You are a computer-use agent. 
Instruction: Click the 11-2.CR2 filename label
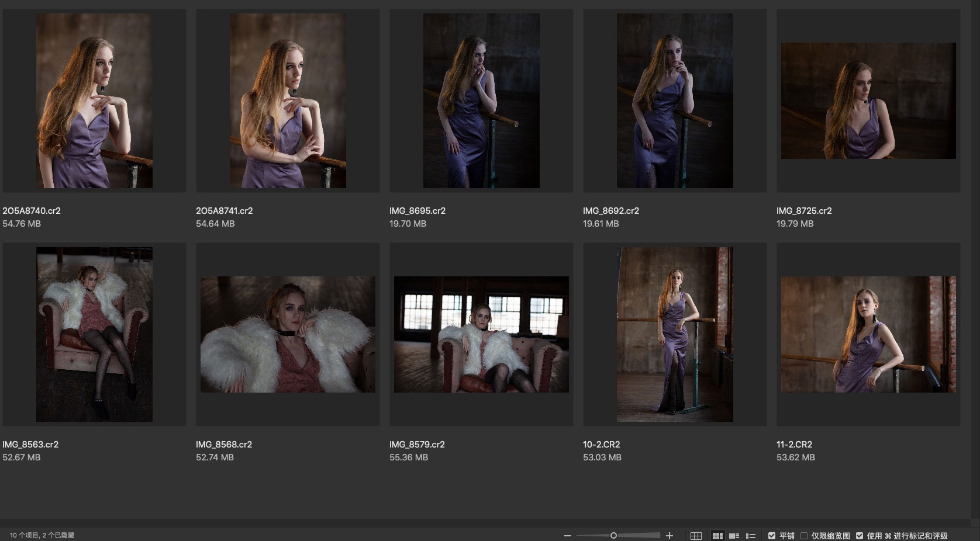tap(794, 445)
